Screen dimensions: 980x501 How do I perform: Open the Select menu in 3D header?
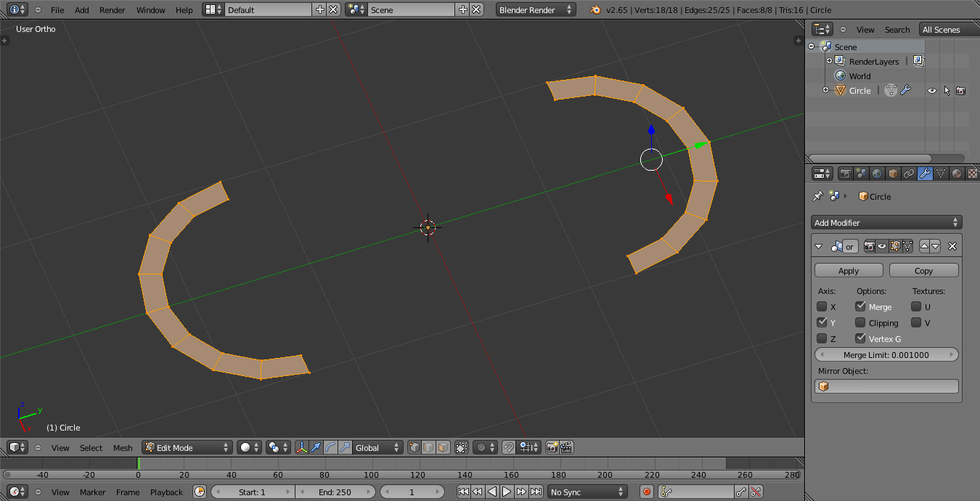click(91, 447)
